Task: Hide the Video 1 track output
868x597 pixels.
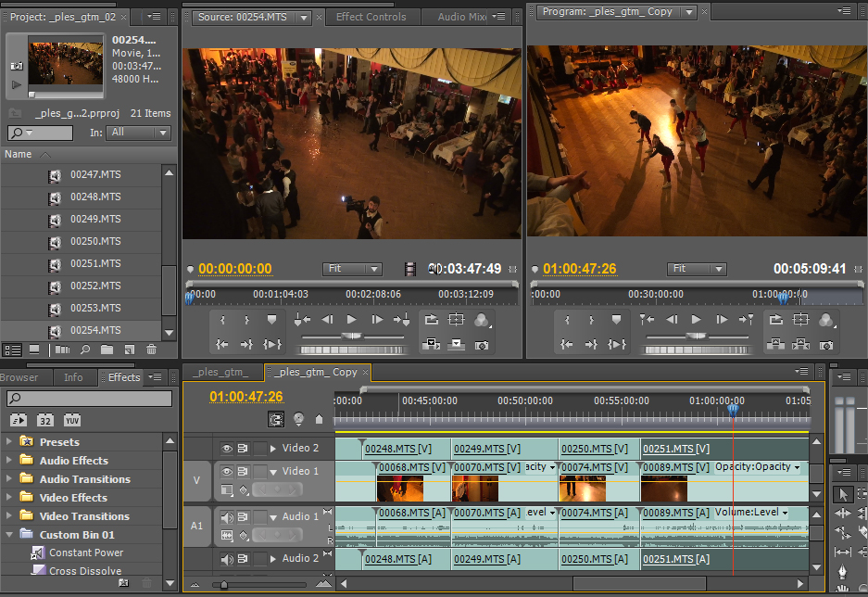Action: [x=226, y=471]
